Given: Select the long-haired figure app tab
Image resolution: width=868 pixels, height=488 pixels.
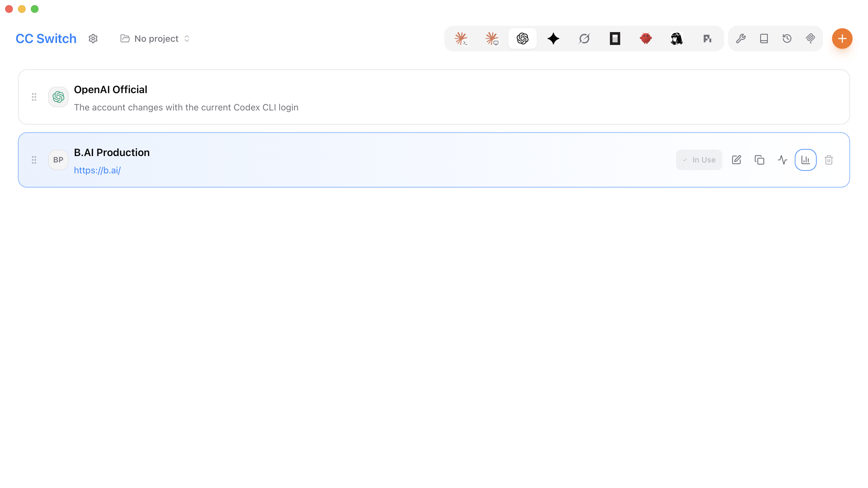Looking at the screenshot, I should [x=677, y=39].
